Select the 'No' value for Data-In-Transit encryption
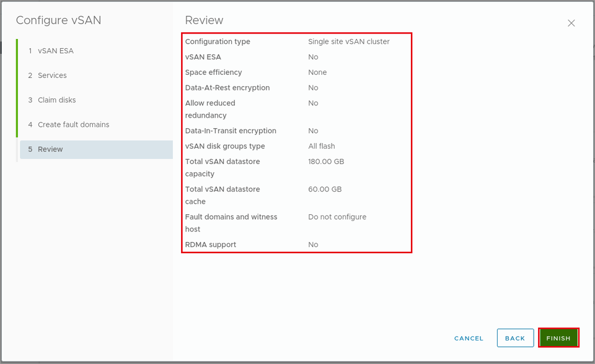 [313, 131]
